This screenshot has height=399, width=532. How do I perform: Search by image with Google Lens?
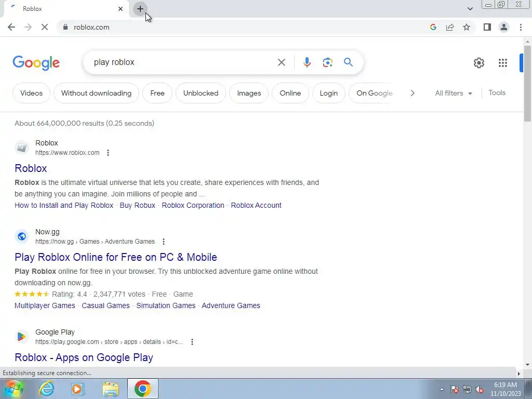327,62
